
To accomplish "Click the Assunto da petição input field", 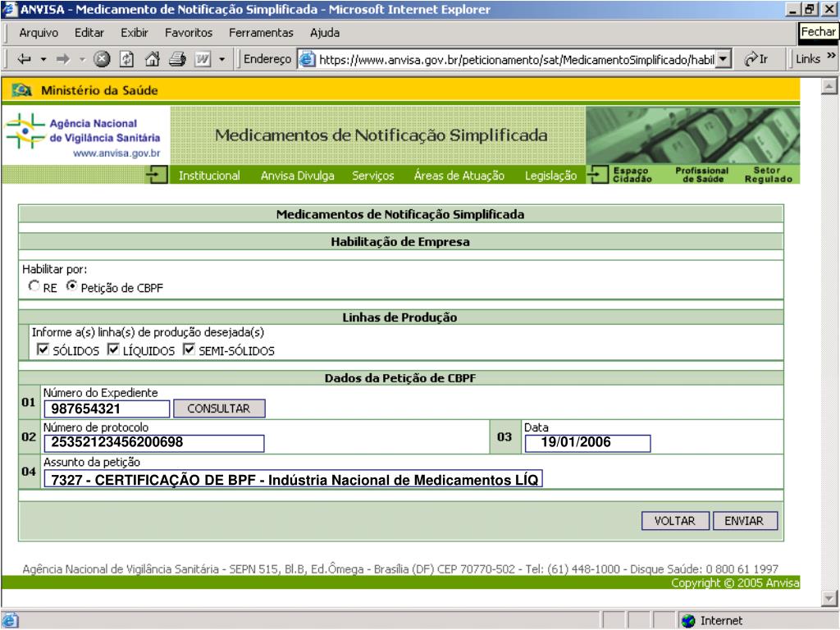I will [293, 479].
